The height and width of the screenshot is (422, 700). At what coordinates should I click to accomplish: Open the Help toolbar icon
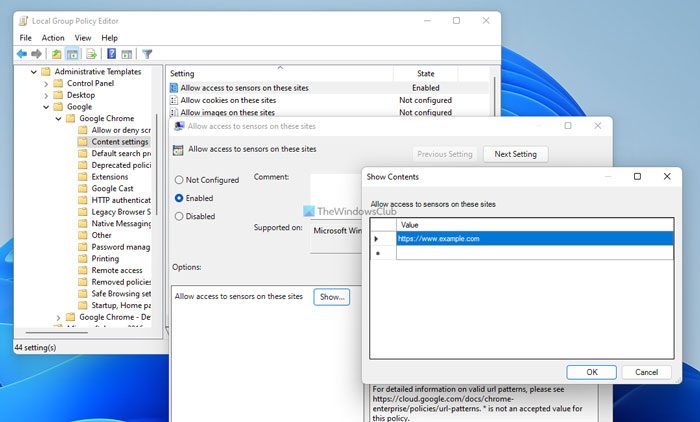tap(112, 54)
